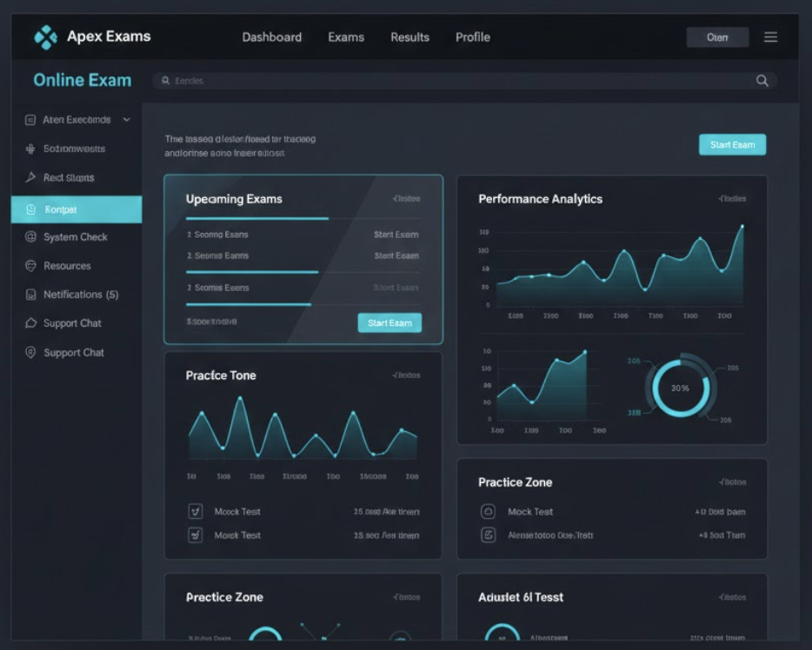Toggle first Mock Test checkbox in Practice Tone
This screenshot has width=812, height=650.
(x=196, y=512)
